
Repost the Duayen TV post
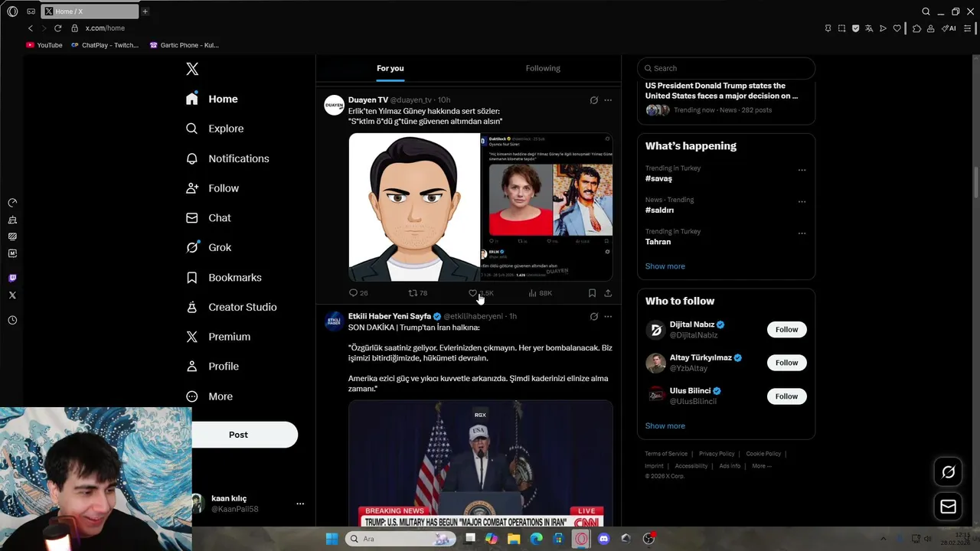point(417,293)
